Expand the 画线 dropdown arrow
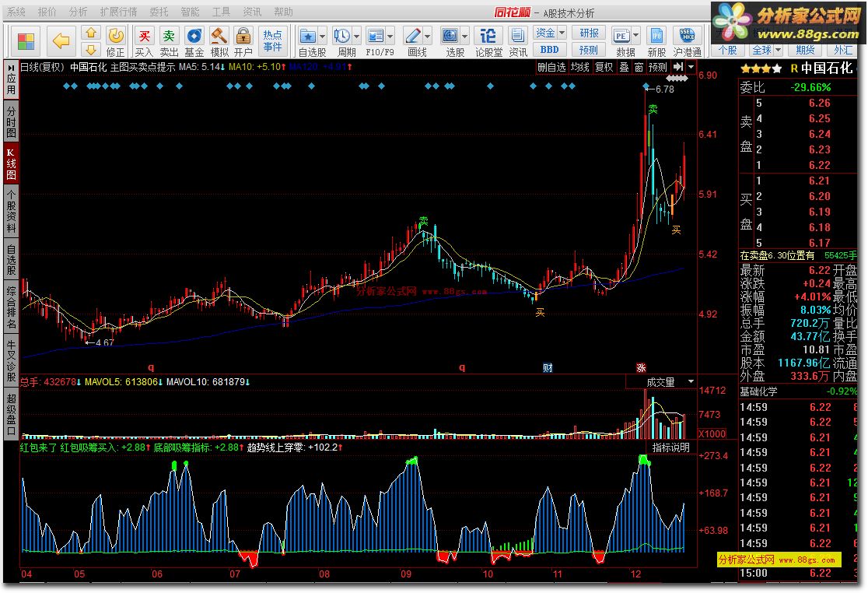This screenshot has height=593, width=868. (427, 37)
